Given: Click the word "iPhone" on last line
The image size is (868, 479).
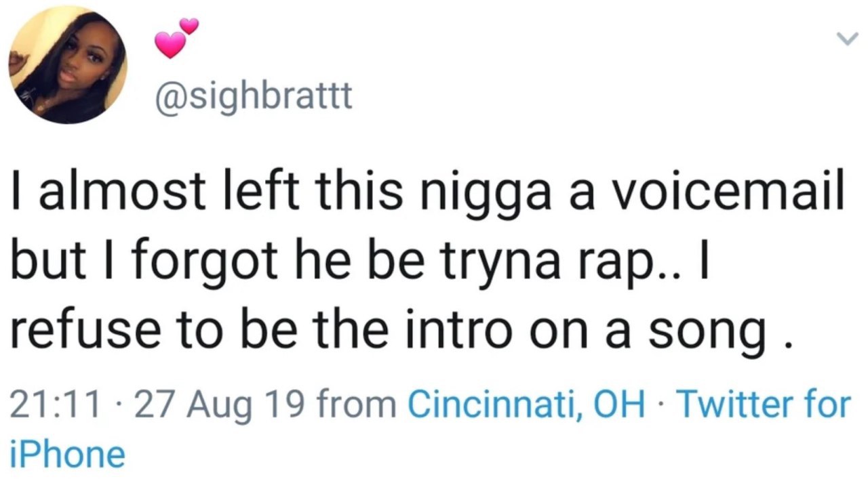Looking at the screenshot, I should point(67,455).
